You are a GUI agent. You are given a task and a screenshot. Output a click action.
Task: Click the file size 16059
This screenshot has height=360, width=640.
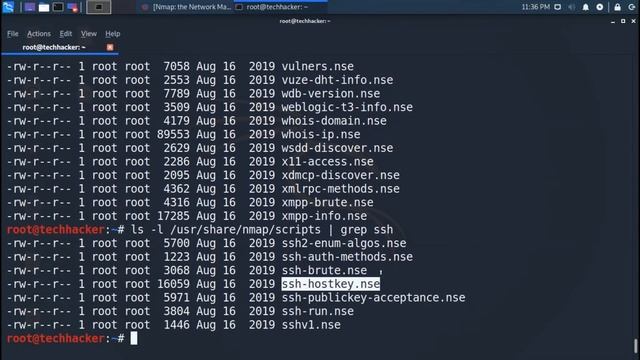(173, 284)
